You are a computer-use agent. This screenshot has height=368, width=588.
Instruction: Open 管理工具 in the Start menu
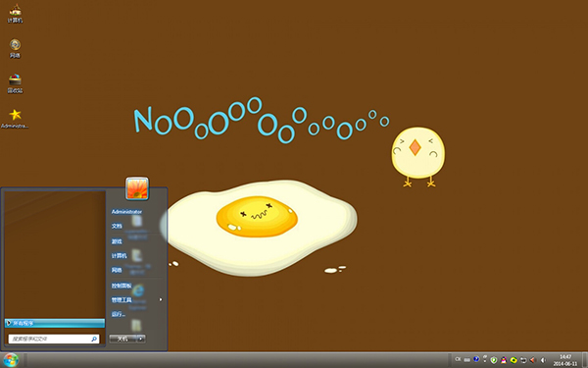pyautogui.click(x=122, y=300)
